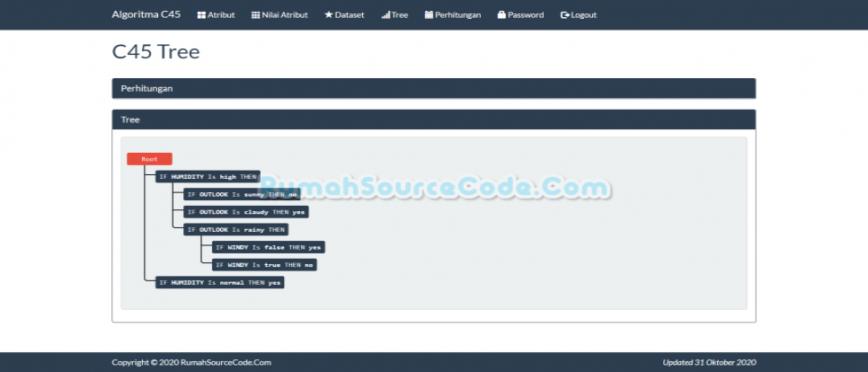The image size is (868, 372).
Task: Click the red Root node
Action: pos(149,159)
